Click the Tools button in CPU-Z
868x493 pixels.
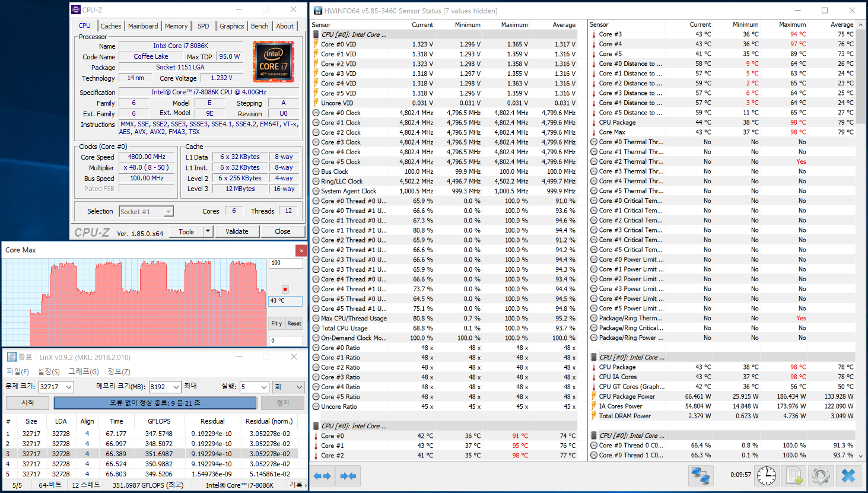[x=186, y=231]
